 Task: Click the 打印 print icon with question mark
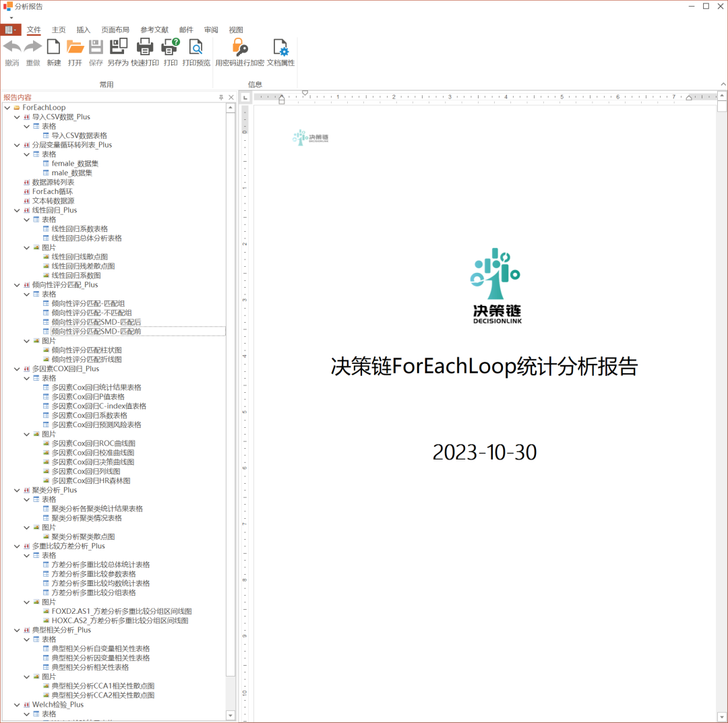point(171,47)
